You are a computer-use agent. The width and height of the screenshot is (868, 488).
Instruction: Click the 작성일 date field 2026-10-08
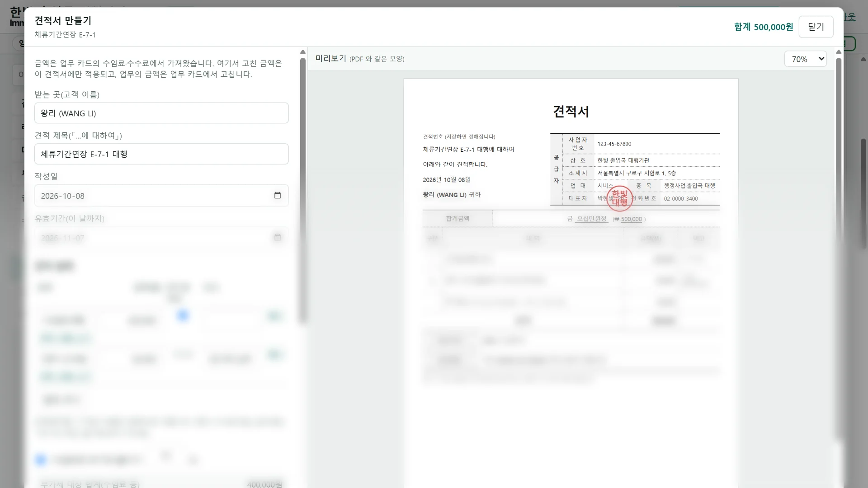pyautogui.click(x=161, y=196)
